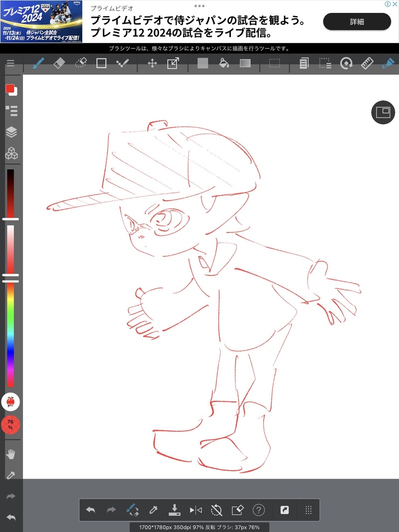
Task: Open the Layers panel
Action: point(11,132)
